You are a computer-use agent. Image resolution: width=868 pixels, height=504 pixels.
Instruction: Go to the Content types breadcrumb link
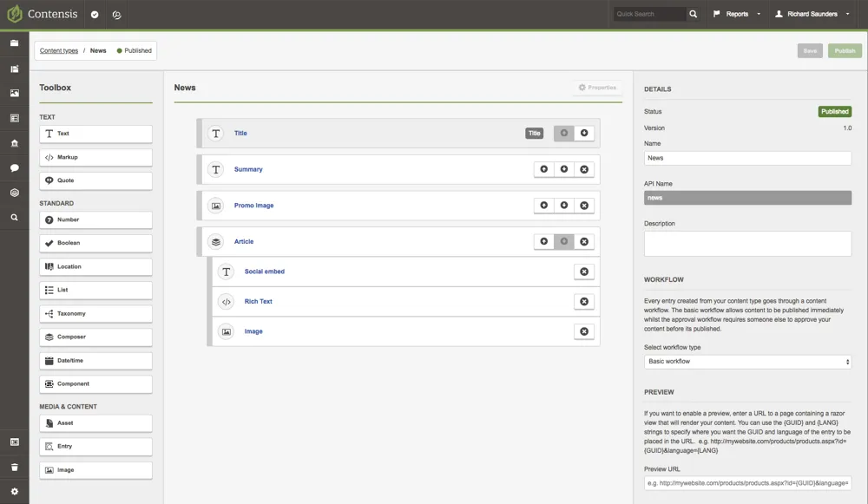pos(59,50)
